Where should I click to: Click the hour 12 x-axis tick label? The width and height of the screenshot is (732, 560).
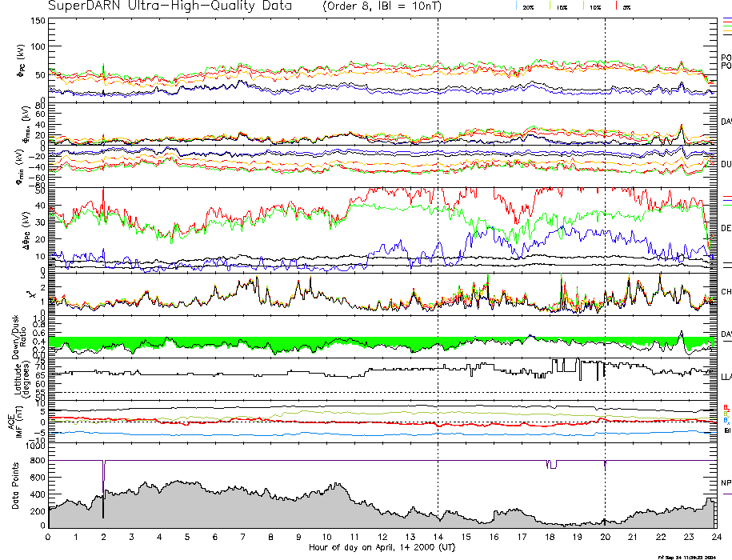coord(382,536)
